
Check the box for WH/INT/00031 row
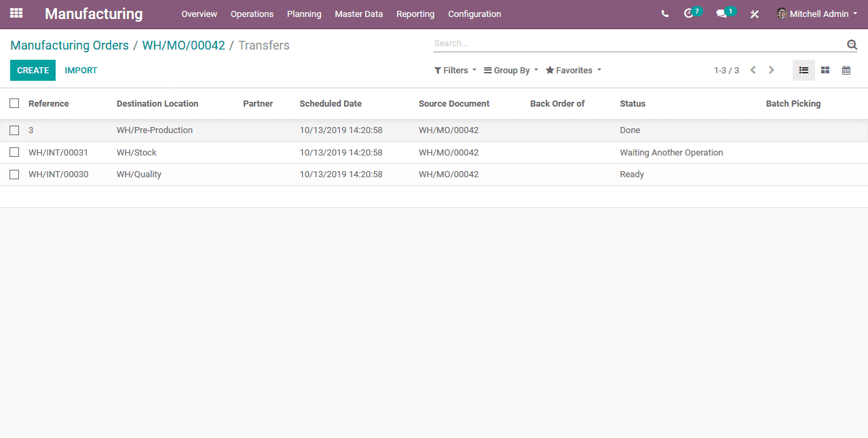14,152
